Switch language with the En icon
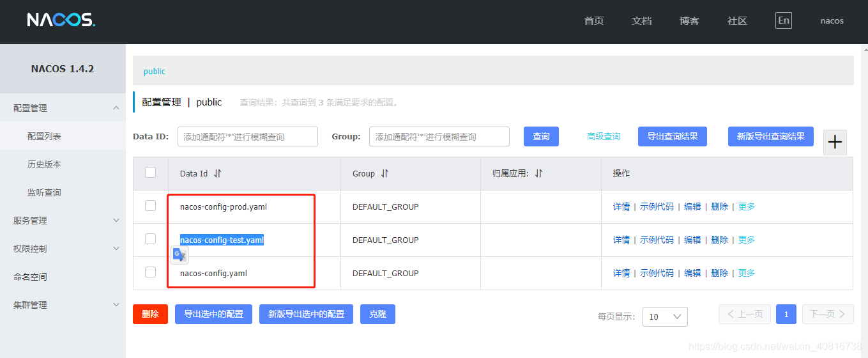 (784, 20)
